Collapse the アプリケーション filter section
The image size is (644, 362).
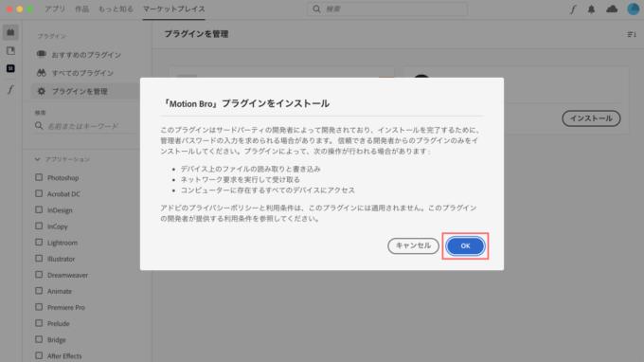coord(37,159)
